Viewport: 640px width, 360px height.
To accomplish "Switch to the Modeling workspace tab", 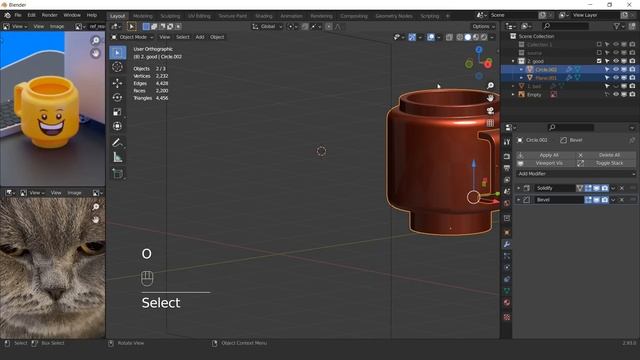I will [142, 16].
